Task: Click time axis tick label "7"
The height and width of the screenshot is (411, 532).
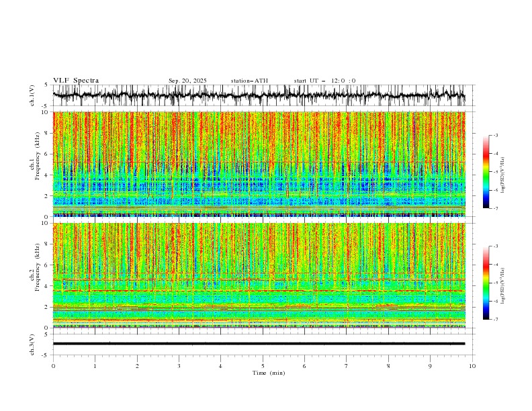Action: tap(347, 366)
